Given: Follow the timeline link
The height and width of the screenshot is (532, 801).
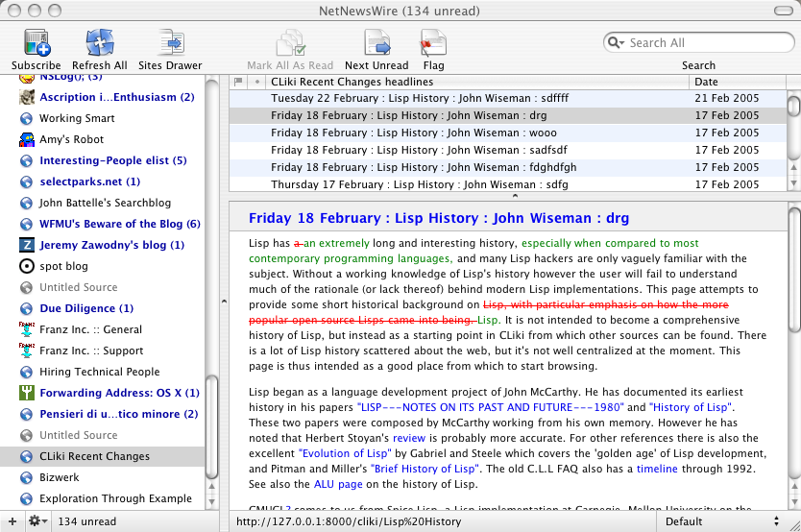Looking at the screenshot, I should [657, 469].
